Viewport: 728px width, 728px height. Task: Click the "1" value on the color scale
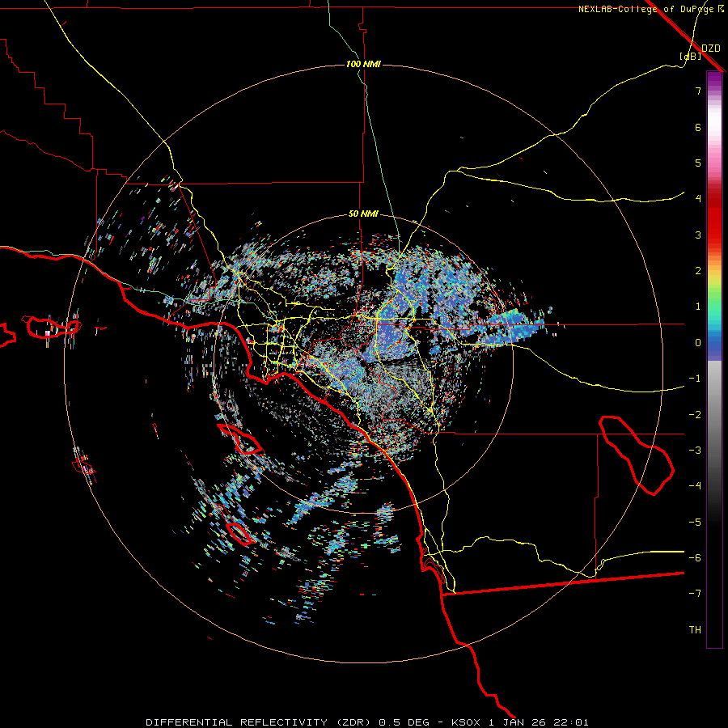698,307
